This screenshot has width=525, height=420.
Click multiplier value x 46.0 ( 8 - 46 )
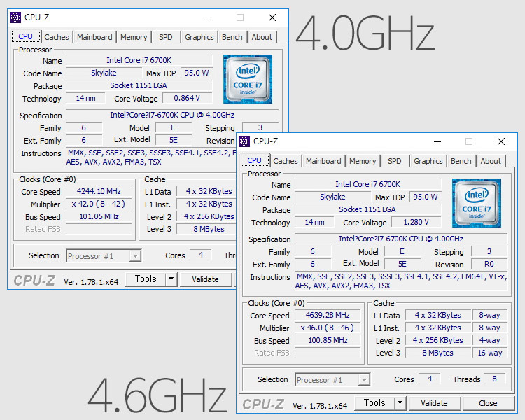328,328
